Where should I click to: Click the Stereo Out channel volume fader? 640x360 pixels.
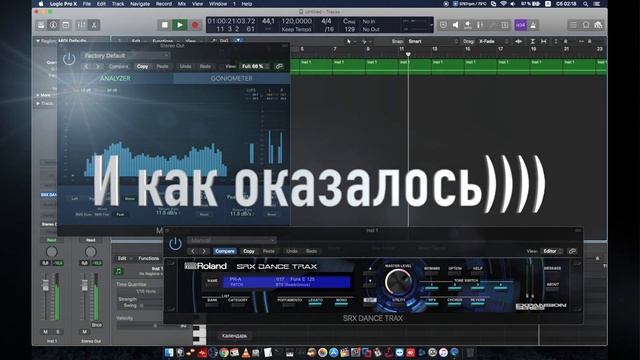pyautogui.click(x=84, y=285)
